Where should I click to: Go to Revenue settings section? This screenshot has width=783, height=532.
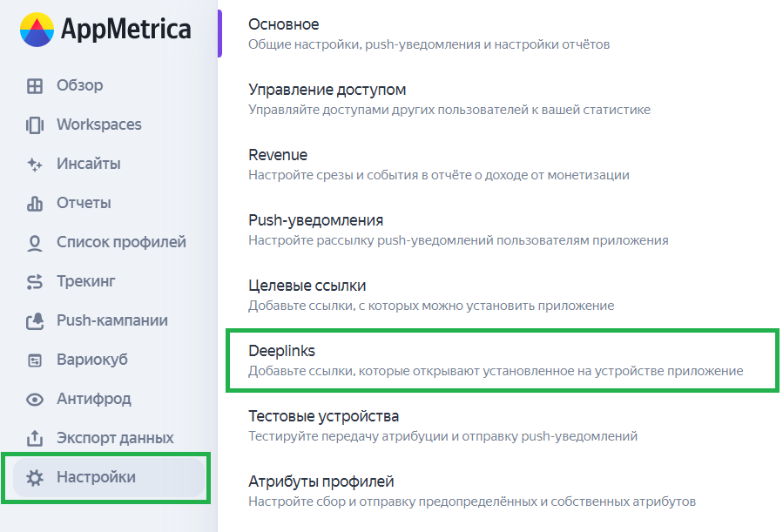[x=278, y=155]
